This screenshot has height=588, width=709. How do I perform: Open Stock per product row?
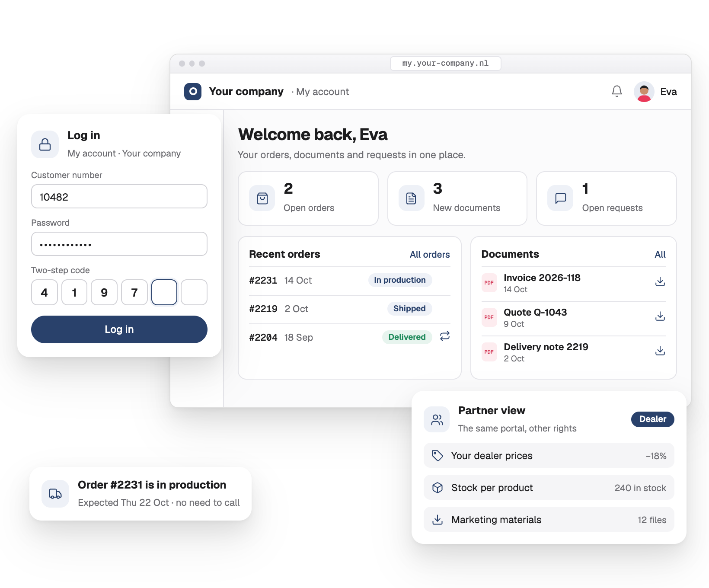pos(549,488)
